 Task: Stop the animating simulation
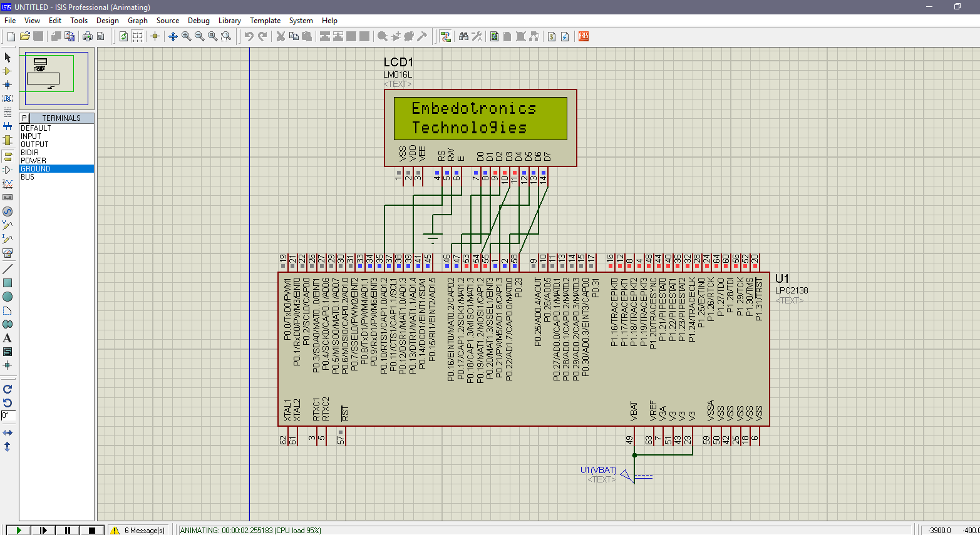[92, 530]
